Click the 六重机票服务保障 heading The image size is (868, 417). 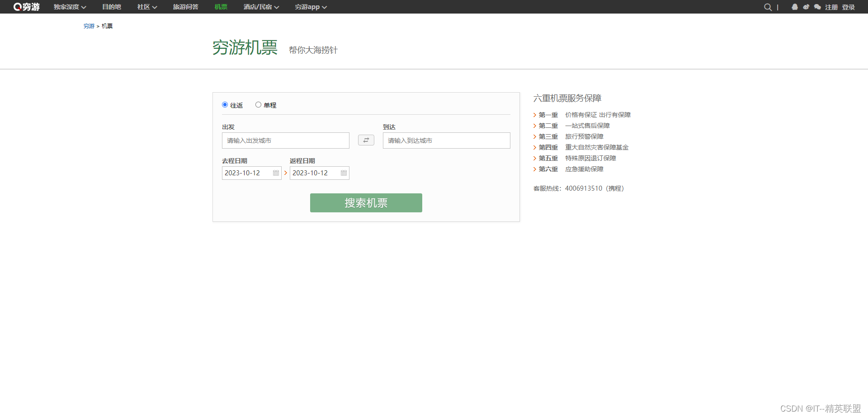point(567,98)
